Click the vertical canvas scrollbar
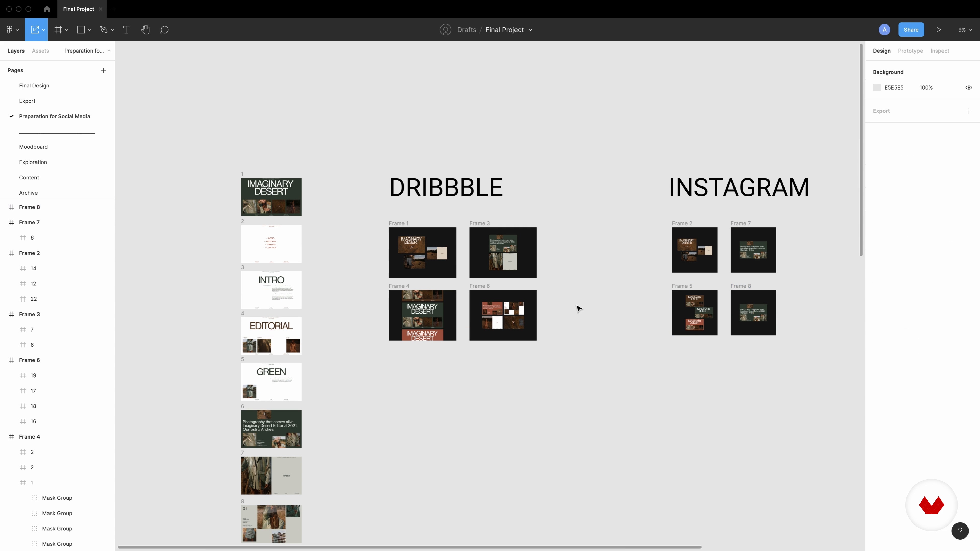Viewport: 980px width, 551px height. [861, 150]
